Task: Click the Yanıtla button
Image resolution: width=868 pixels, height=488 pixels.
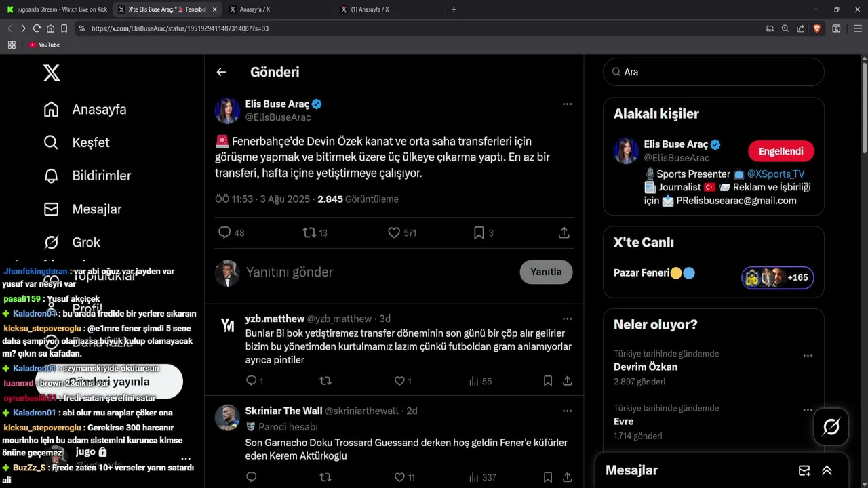Action: point(546,272)
